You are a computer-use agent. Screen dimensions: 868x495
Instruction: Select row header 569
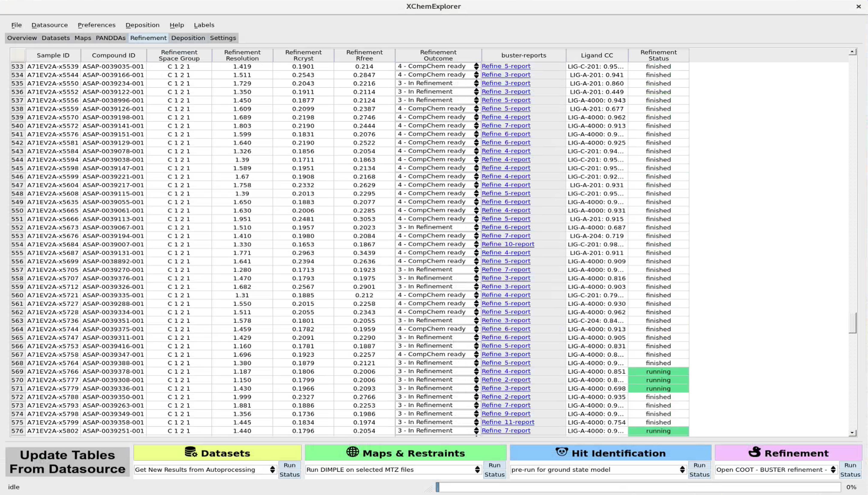coord(17,371)
